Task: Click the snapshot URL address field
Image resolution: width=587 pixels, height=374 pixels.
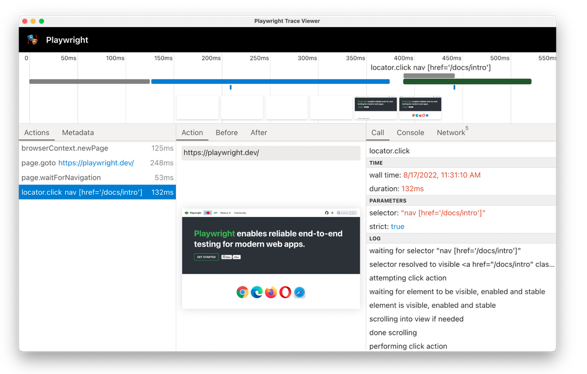Action: (x=271, y=153)
